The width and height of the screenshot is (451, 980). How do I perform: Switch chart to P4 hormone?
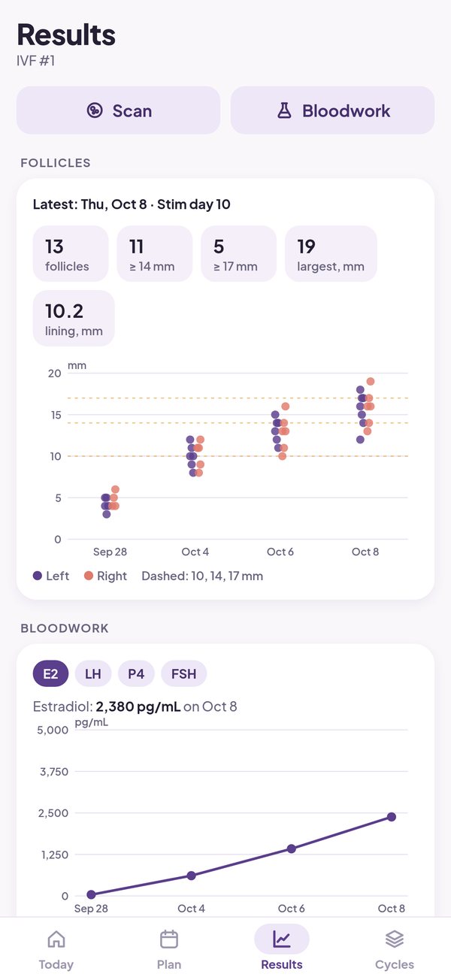point(136,673)
